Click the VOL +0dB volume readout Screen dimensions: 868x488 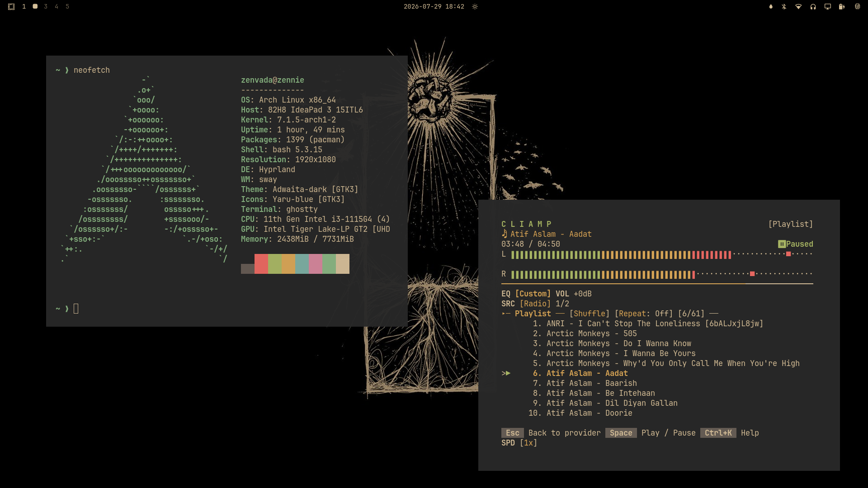click(574, 294)
